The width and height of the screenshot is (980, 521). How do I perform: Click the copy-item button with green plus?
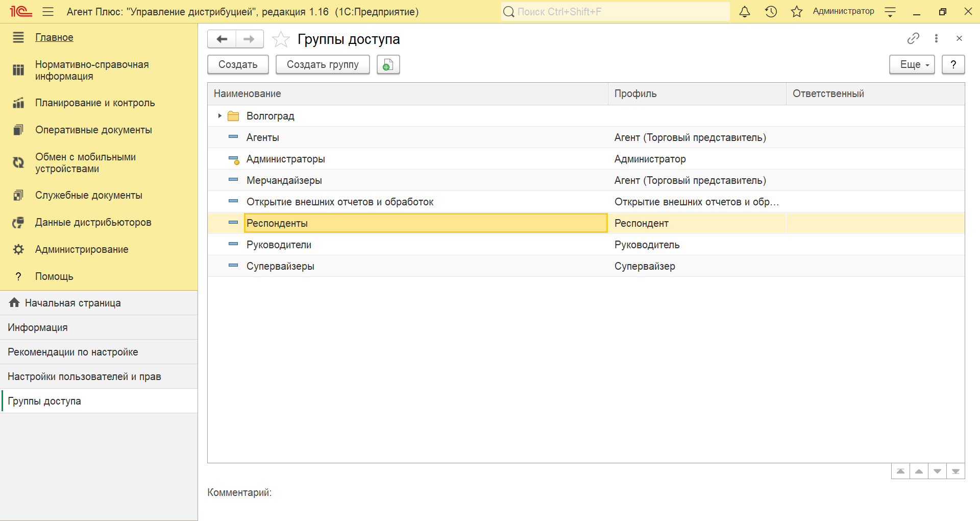click(x=388, y=64)
